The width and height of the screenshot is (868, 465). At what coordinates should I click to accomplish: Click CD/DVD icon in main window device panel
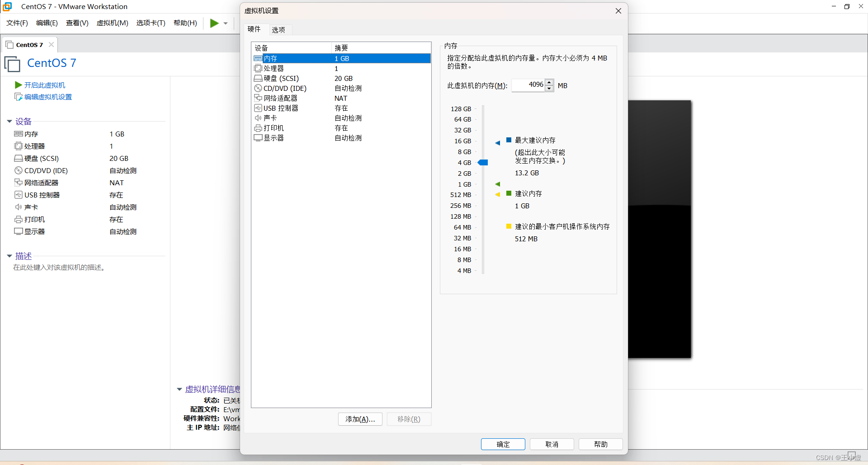point(19,170)
